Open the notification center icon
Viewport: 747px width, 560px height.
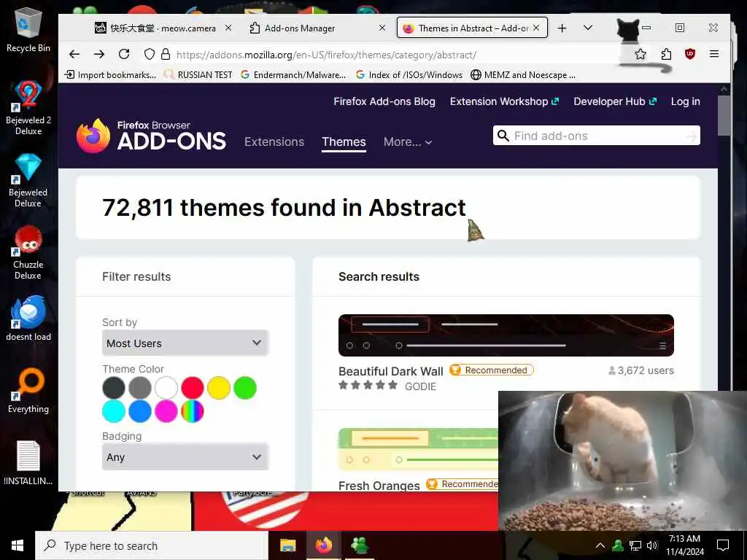723,545
